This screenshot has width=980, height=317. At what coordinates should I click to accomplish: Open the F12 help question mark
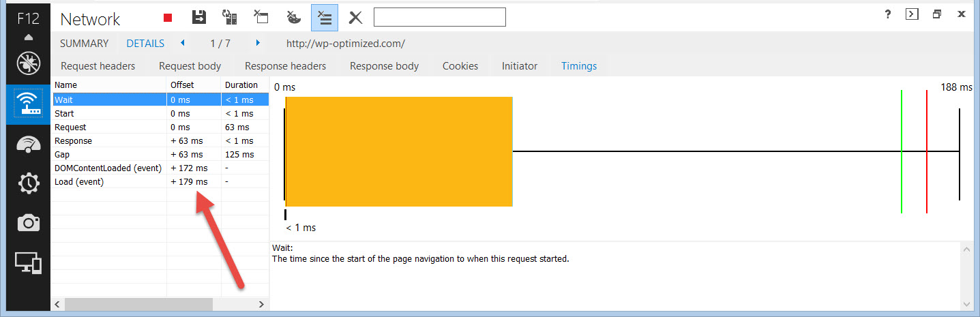pyautogui.click(x=888, y=14)
